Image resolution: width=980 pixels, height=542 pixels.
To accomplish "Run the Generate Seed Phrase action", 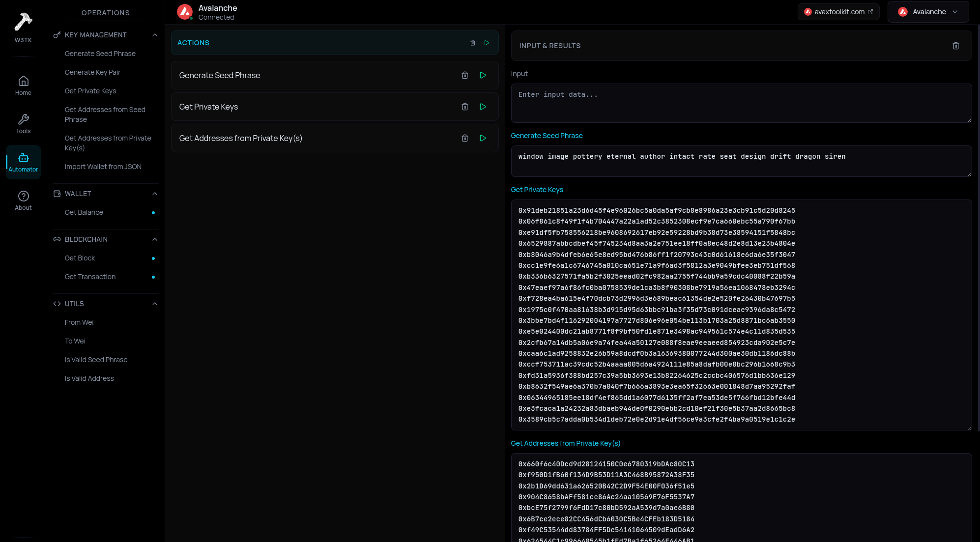I will [483, 75].
